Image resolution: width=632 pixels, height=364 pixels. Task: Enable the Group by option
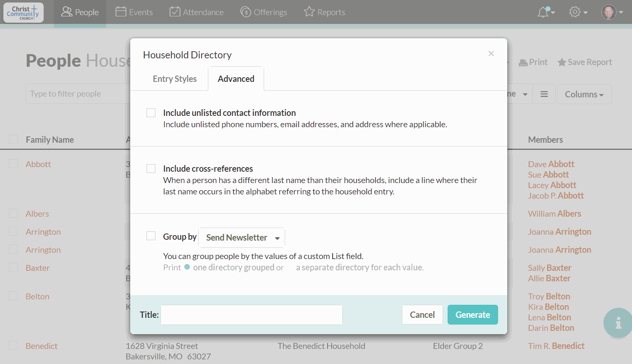tap(151, 236)
